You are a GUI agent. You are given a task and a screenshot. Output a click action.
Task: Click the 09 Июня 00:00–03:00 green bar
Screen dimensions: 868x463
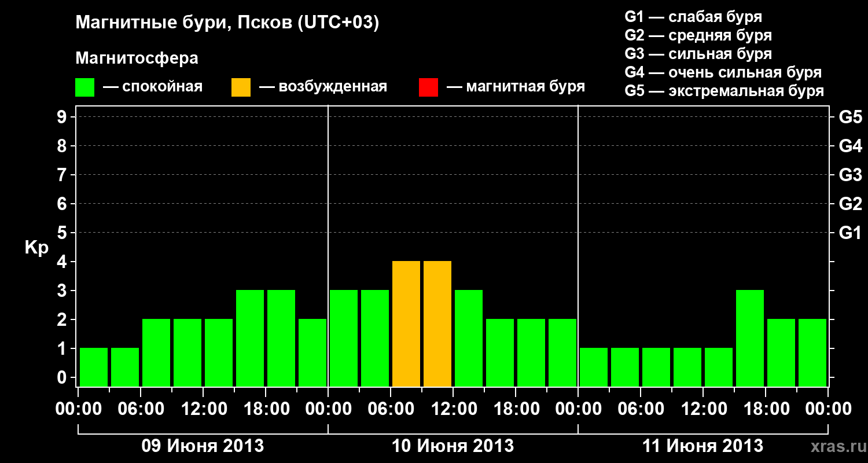pos(94,368)
